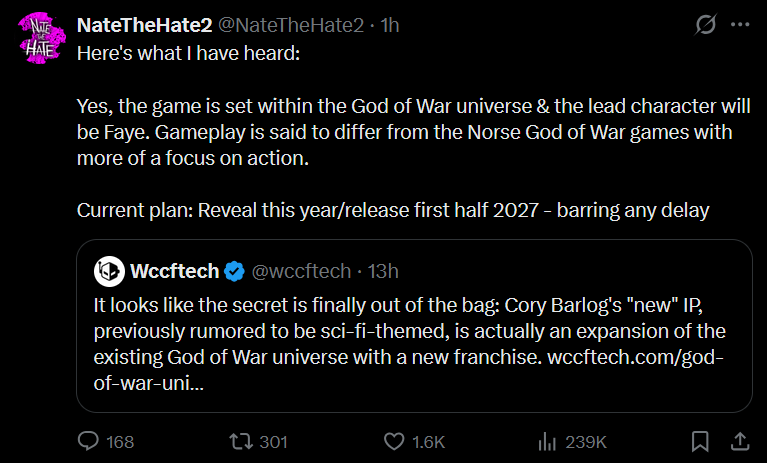Open NateTheHate2 profile avatar
The width and height of the screenshot is (767, 463).
(x=42, y=38)
